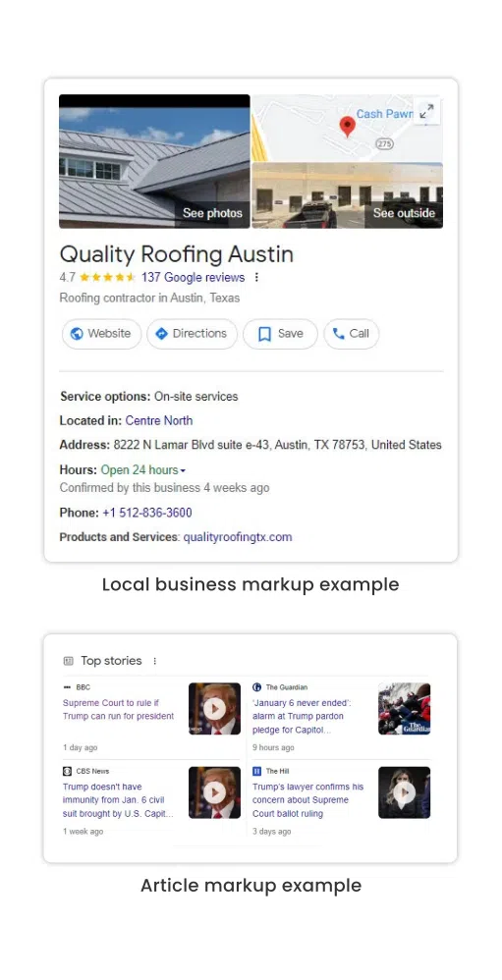Get Directions to Quality Roofing Austin
Viewport: 502px width, 980px height.
(192, 334)
